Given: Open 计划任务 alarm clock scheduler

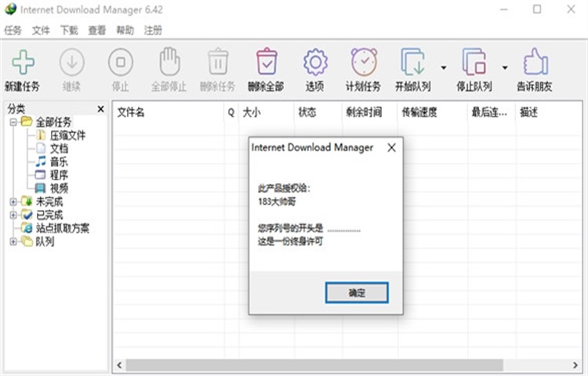Looking at the screenshot, I should (x=364, y=62).
